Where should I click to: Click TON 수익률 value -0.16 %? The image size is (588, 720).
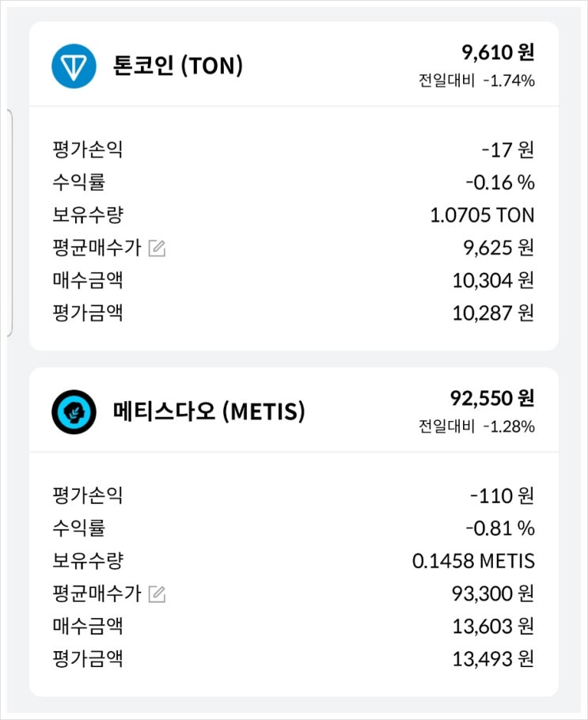point(500,183)
